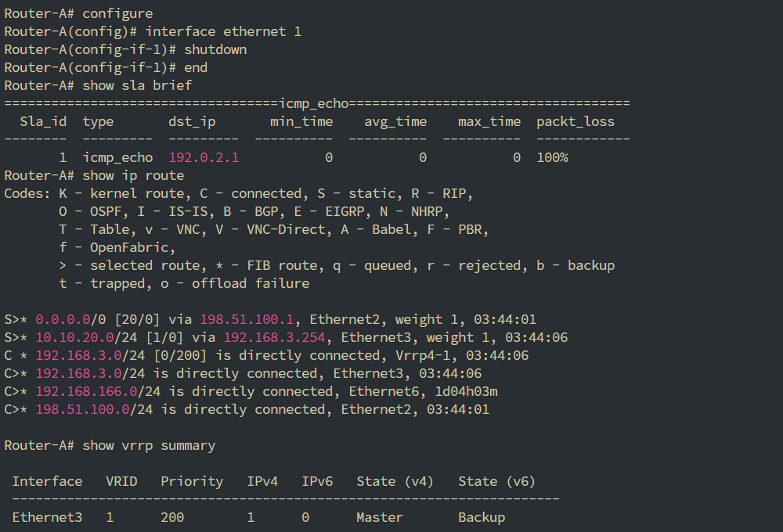
Task: Select the default route 0.0.0.0 address
Action: point(63,319)
